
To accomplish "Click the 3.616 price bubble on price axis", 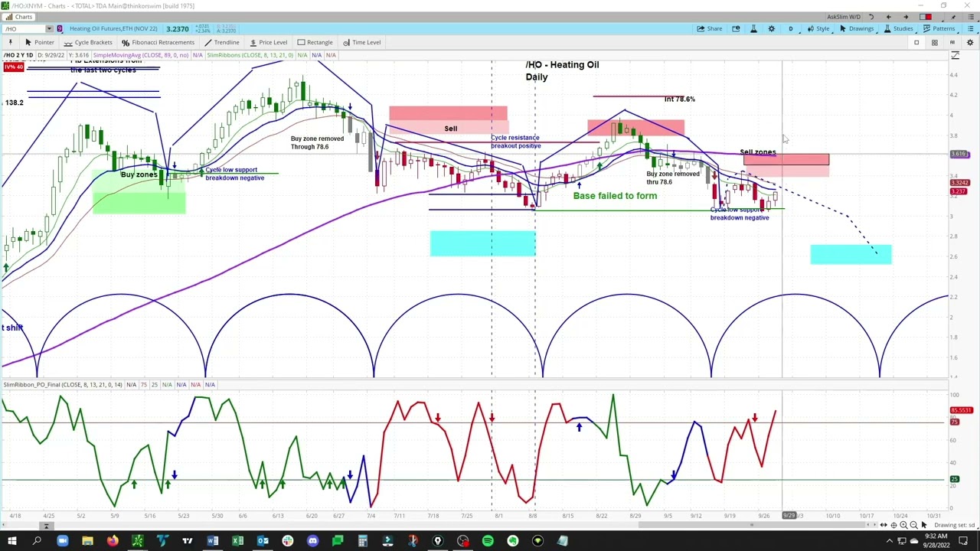I will [960, 155].
